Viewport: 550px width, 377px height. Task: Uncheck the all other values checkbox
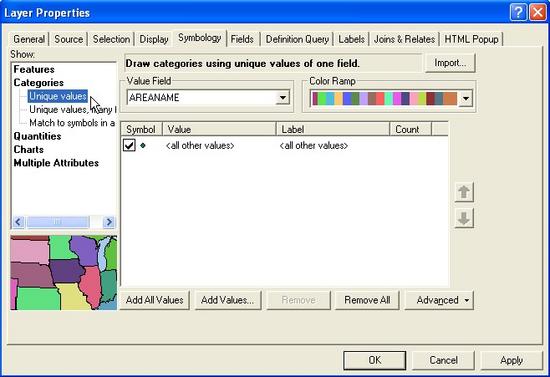(129, 145)
